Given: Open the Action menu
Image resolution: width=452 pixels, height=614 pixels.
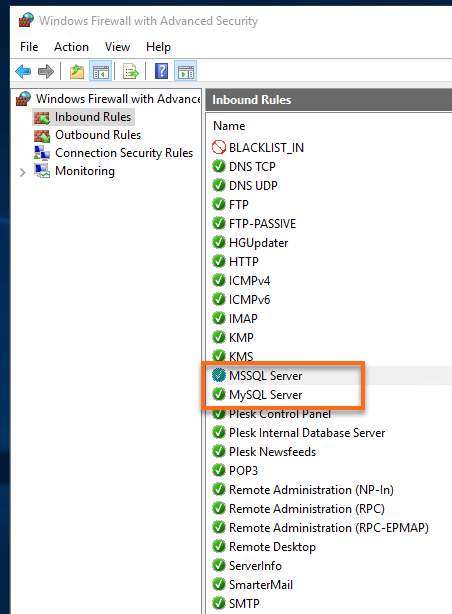Looking at the screenshot, I should pyautogui.click(x=71, y=47).
